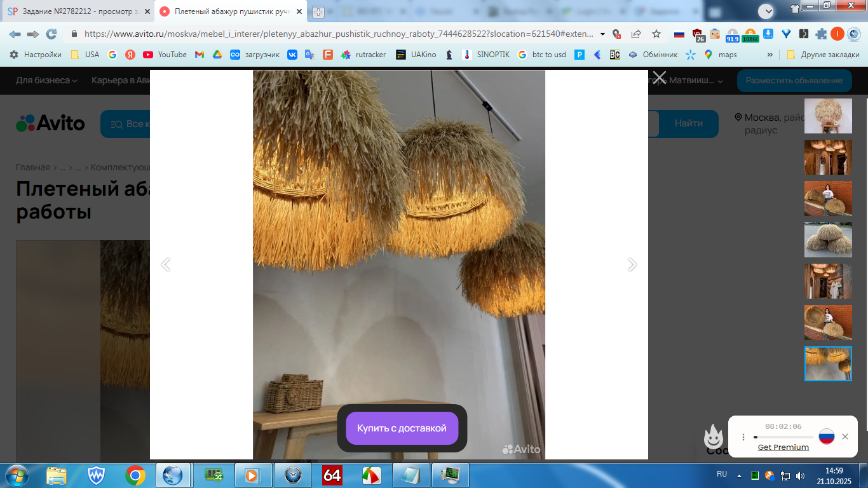Open a new browser tab
This screenshot has width=868, height=488.
318,12
